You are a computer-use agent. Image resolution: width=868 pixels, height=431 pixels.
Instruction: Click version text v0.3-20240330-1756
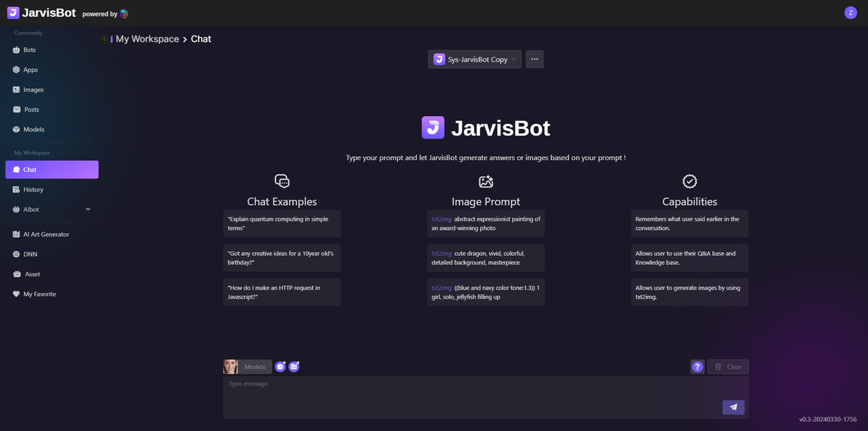[828, 419]
